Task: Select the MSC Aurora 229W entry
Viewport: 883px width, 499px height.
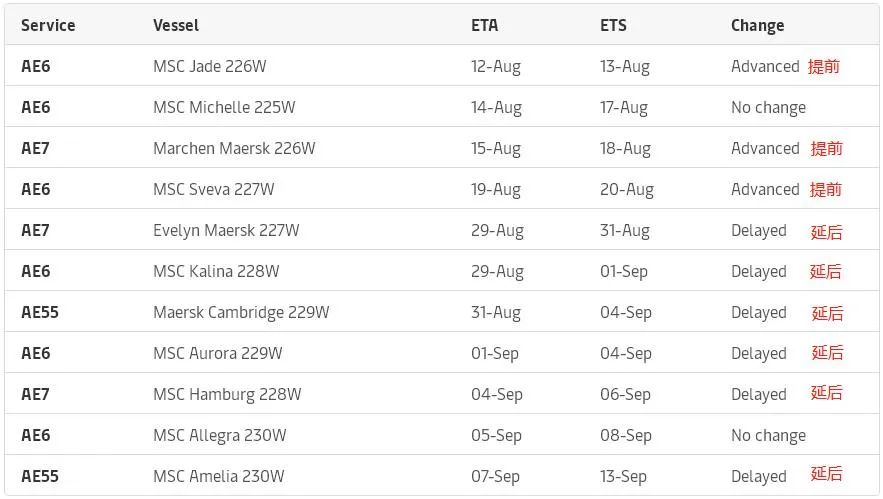Action: 218,353
